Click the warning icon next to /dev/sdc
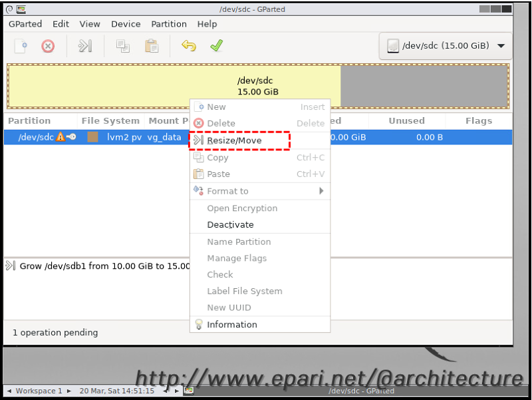The width and height of the screenshot is (532, 400). click(x=61, y=137)
